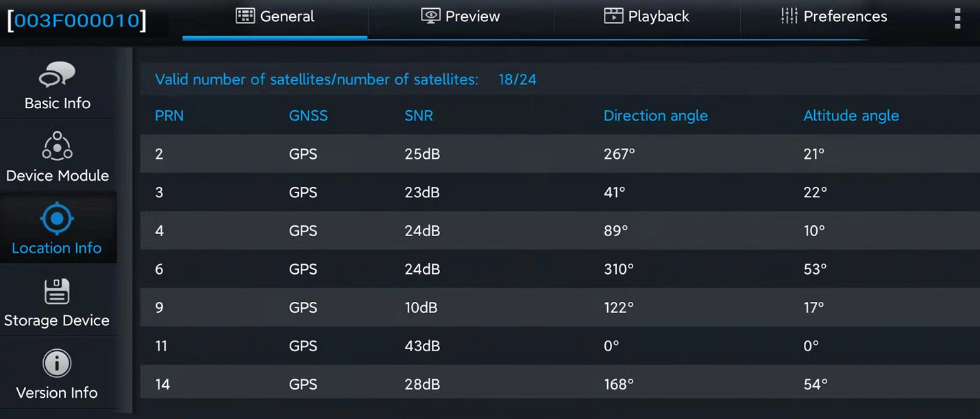Select the PRN 2 GPS row
This screenshot has width=980, height=419.
[560, 154]
